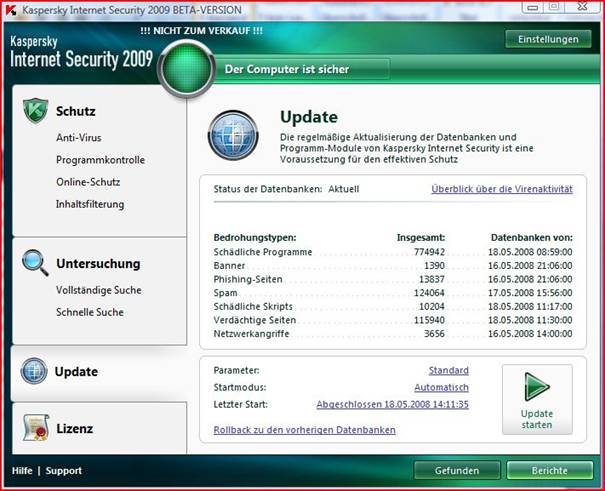Click the Status der Datenbanken Aktuell text

(x=286, y=189)
